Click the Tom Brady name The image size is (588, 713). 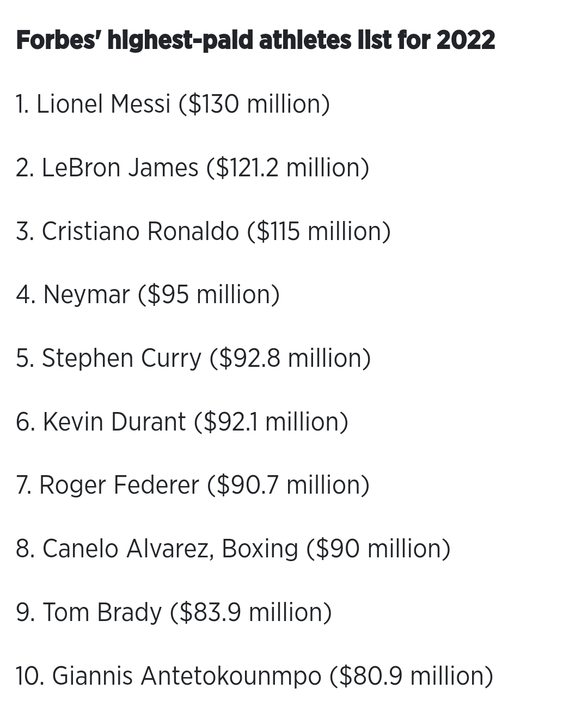click(102, 613)
